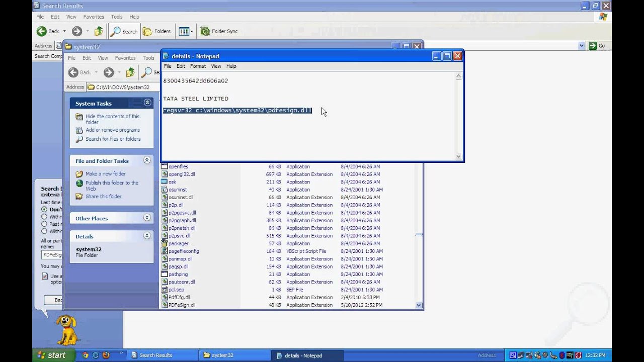
Task: Select the opengl32.dll file icon
Action: pos(164,174)
